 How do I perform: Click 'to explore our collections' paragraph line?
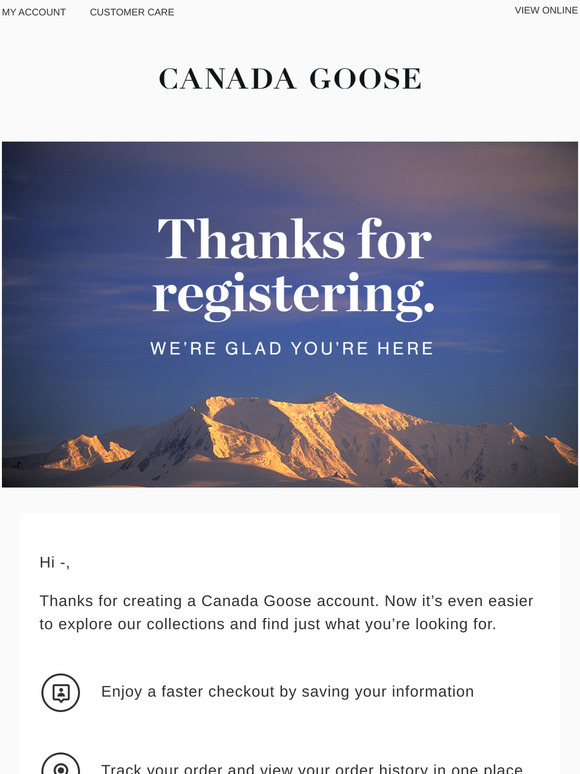pyautogui.click(x=268, y=624)
